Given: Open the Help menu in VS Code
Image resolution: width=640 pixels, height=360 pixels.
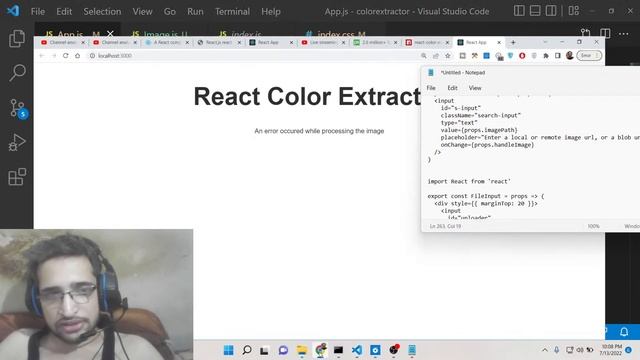Looking at the screenshot, I should (x=271, y=11).
